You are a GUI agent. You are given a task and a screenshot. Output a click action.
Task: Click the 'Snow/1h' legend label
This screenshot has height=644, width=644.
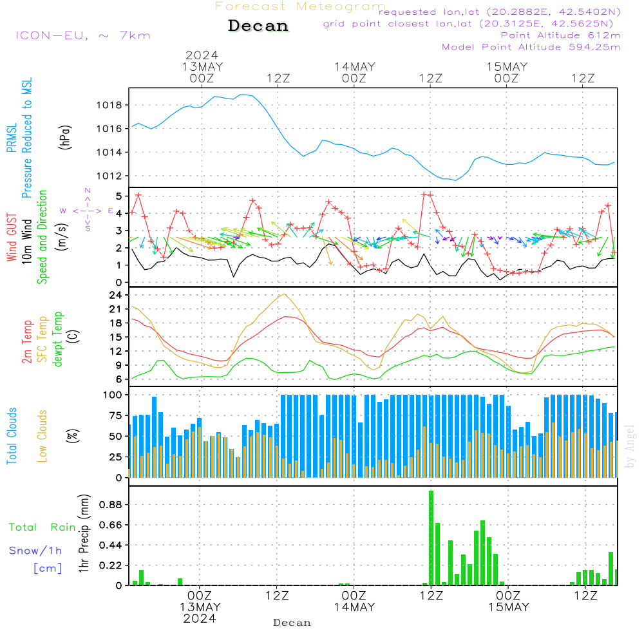pyautogui.click(x=35, y=551)
